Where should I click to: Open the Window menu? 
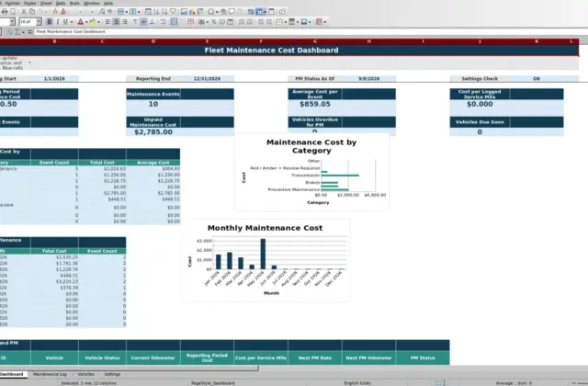click(92, 3)
